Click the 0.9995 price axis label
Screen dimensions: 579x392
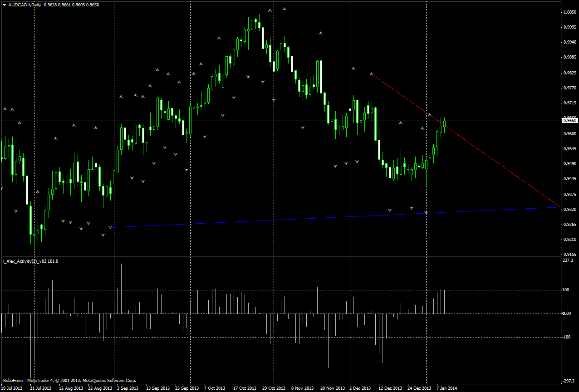coord(569,27)
